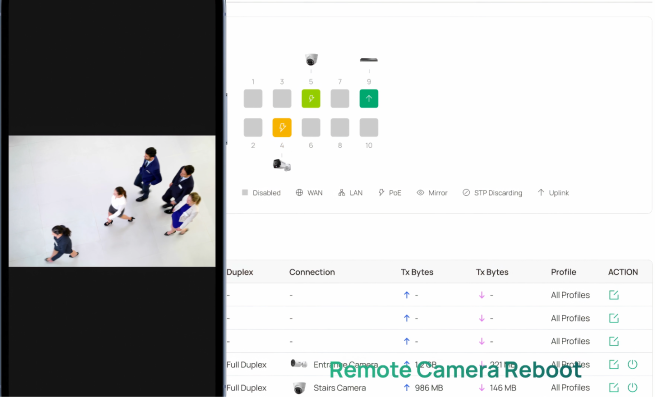Screen dimensions: 655x400
Task: Click the Mirror legend label
Action: click(438, 192)
